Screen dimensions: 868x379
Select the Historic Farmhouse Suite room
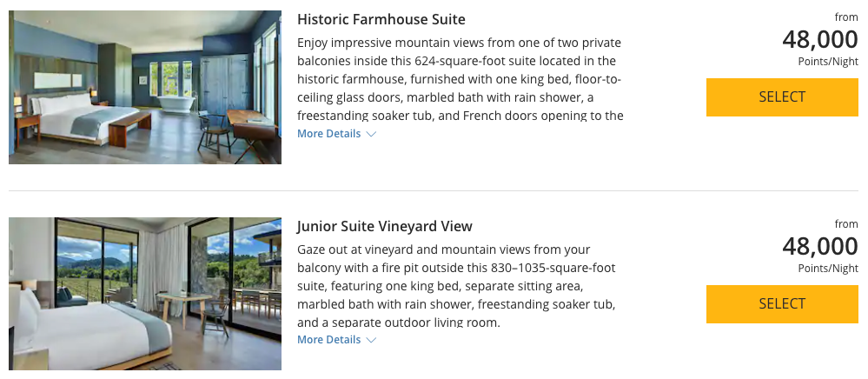782,97
